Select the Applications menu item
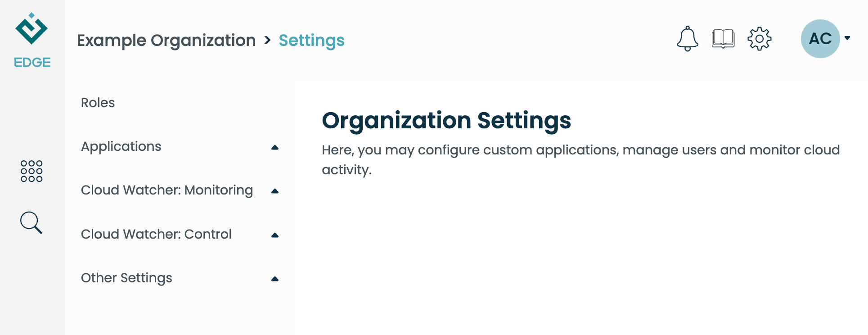 (x=121, y=146)
